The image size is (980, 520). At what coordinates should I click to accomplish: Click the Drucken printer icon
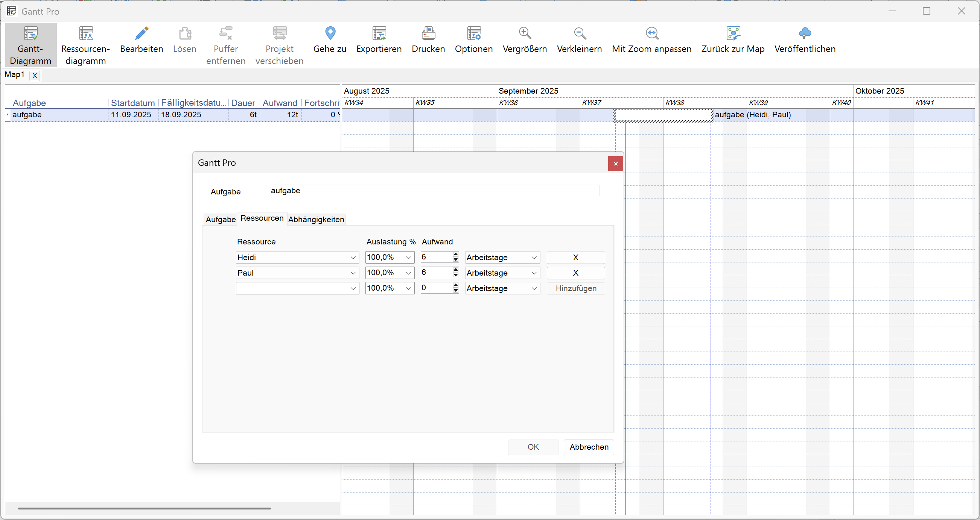click(x=428, y=33)
